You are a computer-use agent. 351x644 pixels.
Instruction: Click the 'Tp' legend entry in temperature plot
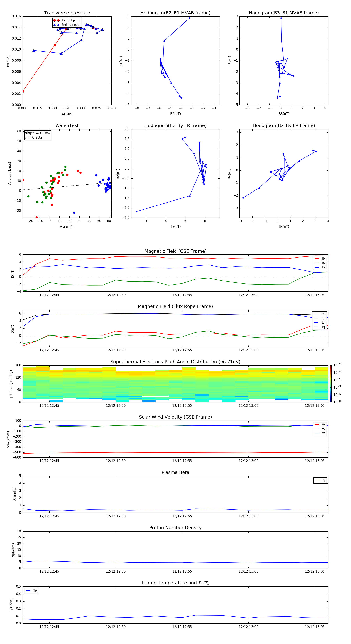point(31,591)
